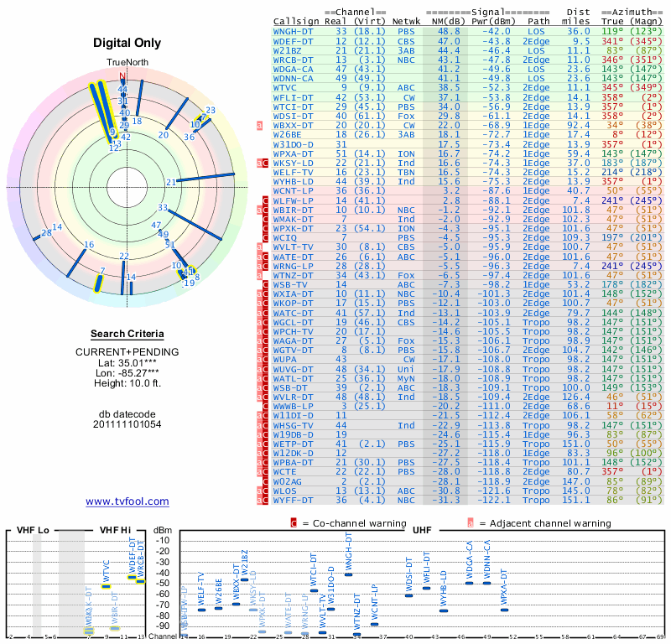Screen dimensions: 671x644
Task: Click the WYFF-DT callsign at table bottom
Action: [x=293, y=500]
